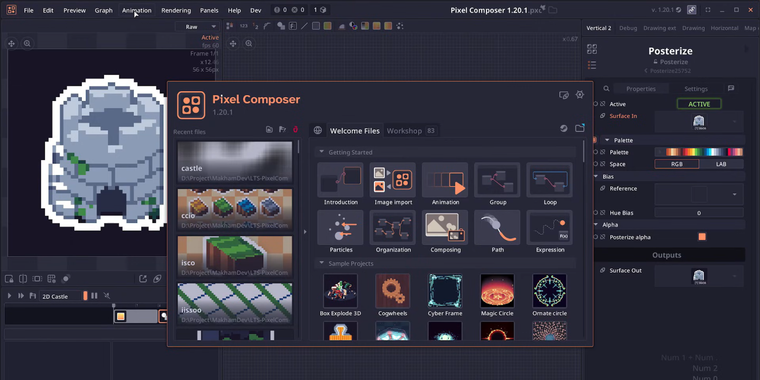
Task: Open the Panels menu
Action: 209,10
